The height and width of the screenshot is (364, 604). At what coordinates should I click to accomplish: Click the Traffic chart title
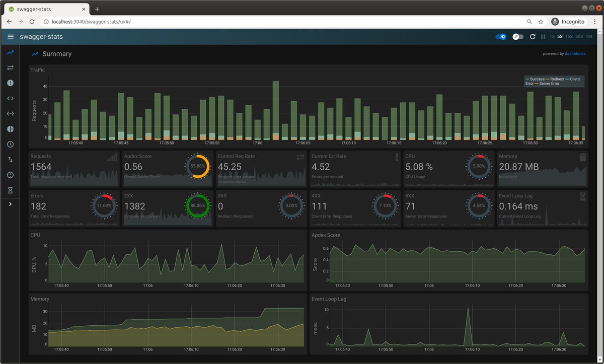point(38,70)
